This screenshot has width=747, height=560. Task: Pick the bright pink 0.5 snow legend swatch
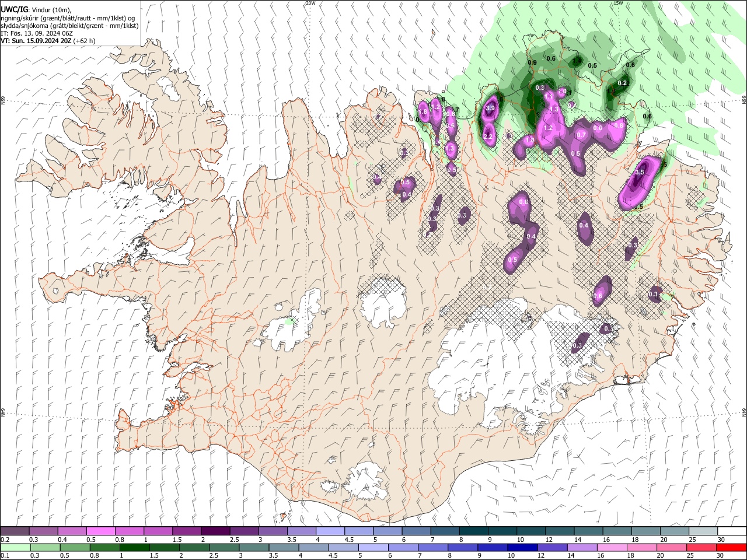(x=100, y=531)
